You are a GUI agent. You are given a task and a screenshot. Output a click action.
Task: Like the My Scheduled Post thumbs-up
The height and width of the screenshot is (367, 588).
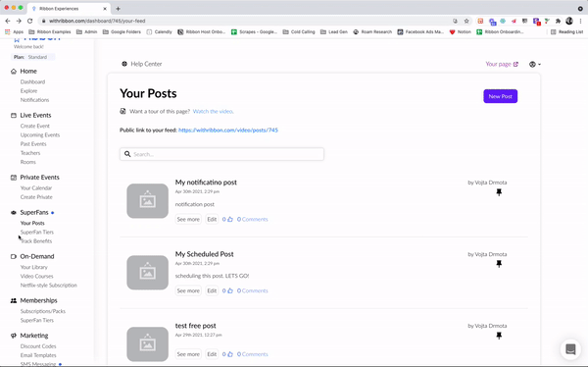point(230,290)
